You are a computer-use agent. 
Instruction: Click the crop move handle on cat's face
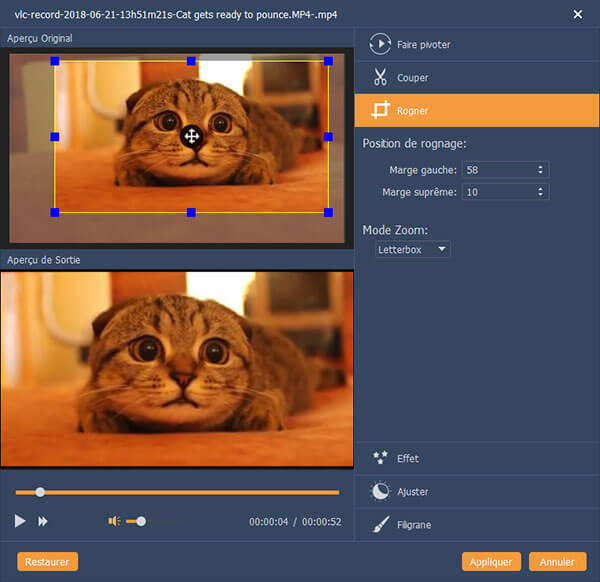191,136
